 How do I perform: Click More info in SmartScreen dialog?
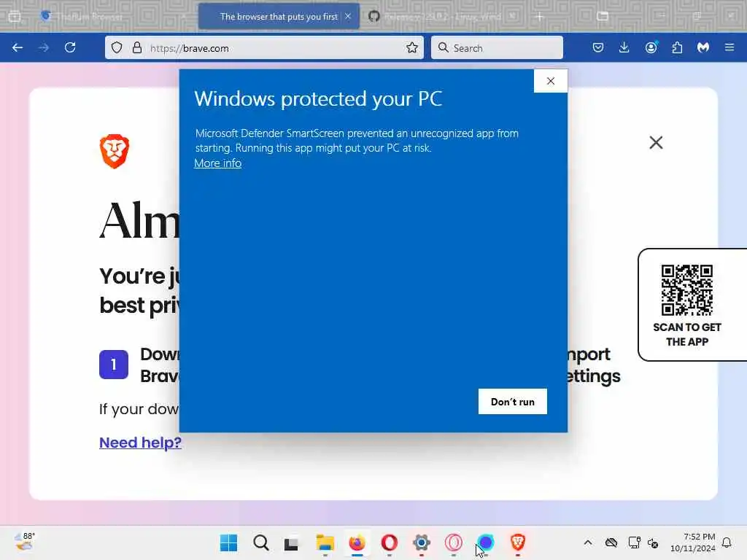click(x=217, y=163)
